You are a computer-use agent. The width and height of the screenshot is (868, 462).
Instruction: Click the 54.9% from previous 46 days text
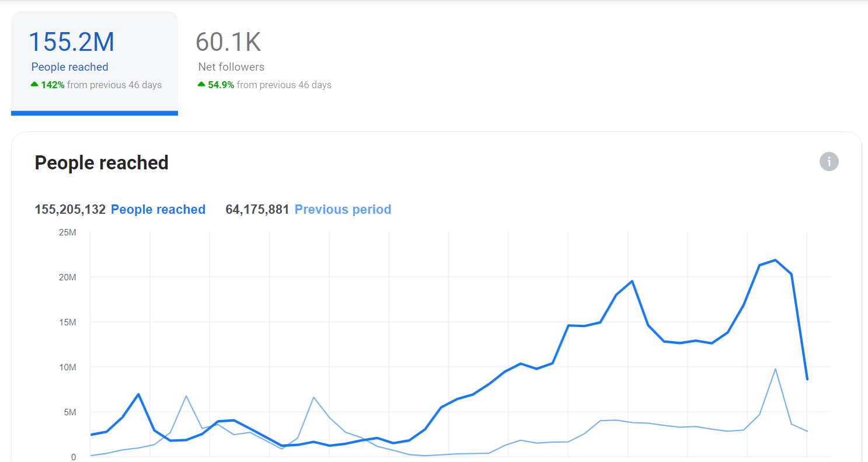[x=270, y=85]
